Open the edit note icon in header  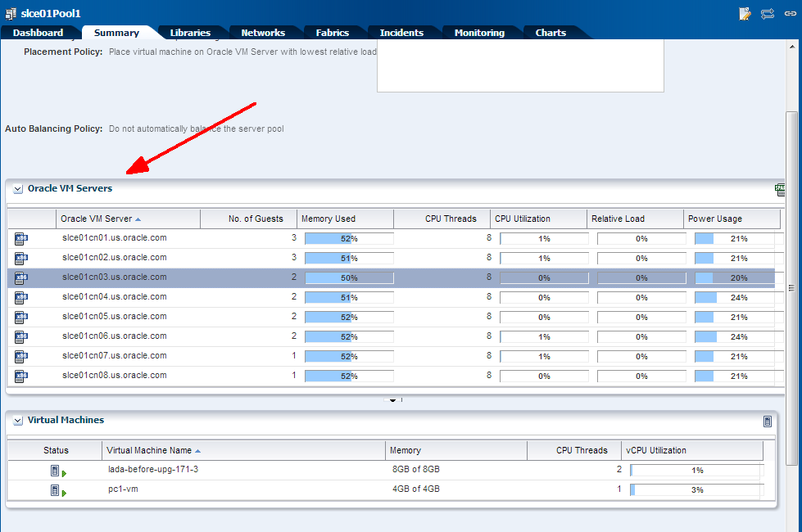745,14
